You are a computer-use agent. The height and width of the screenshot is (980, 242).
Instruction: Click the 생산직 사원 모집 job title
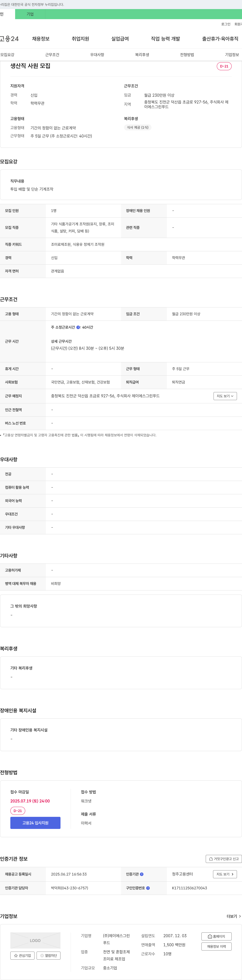coord(30,66)
